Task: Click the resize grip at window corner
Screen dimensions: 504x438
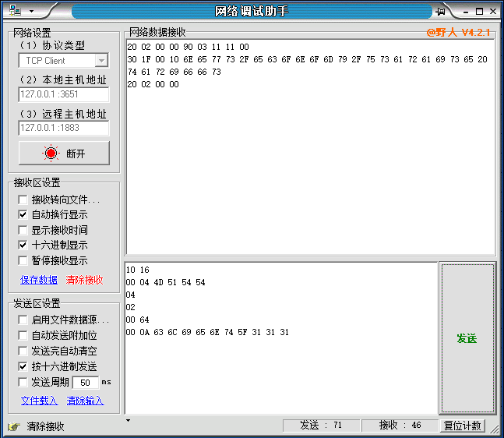Action: click(495, 429)
